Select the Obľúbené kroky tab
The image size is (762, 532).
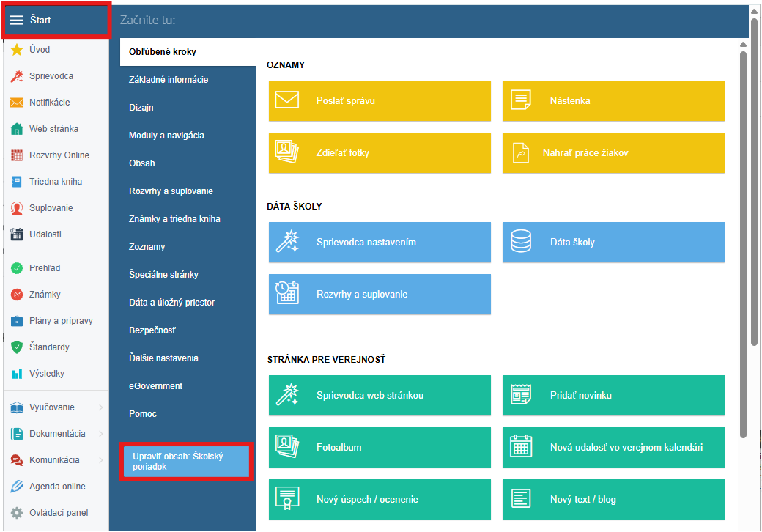[x=188, y=52]
